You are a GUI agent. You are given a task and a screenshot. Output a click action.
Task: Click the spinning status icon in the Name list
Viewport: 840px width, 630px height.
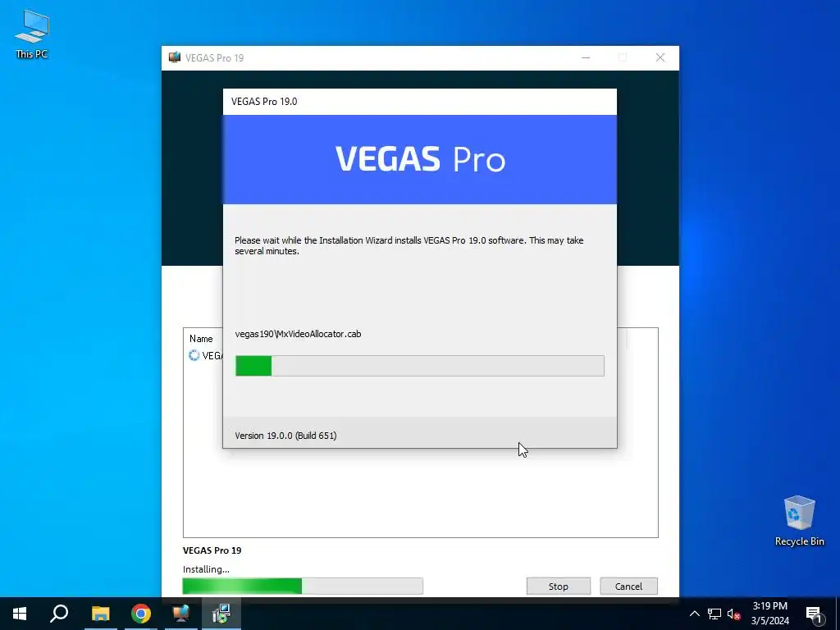pyautogui.click(x=194, y=355)
